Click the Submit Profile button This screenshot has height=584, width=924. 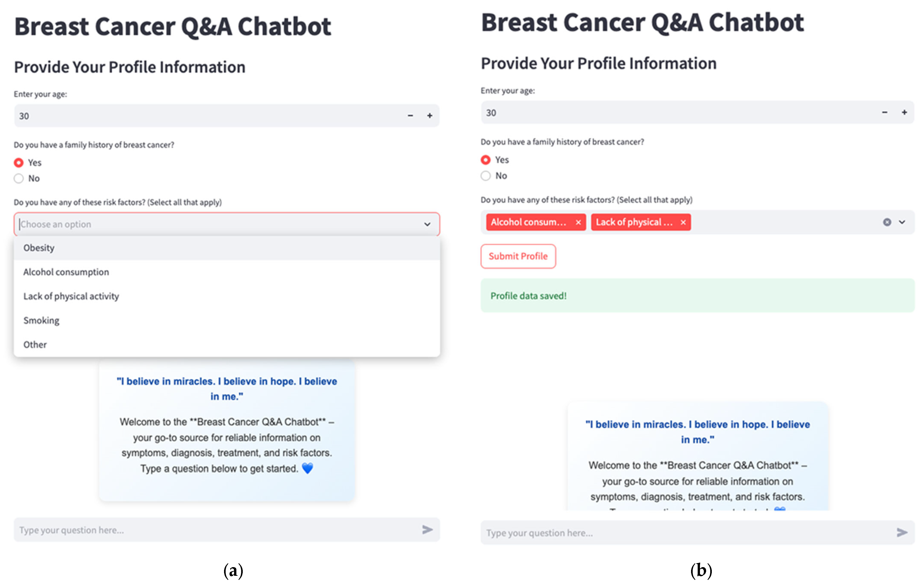click(518, 256)
